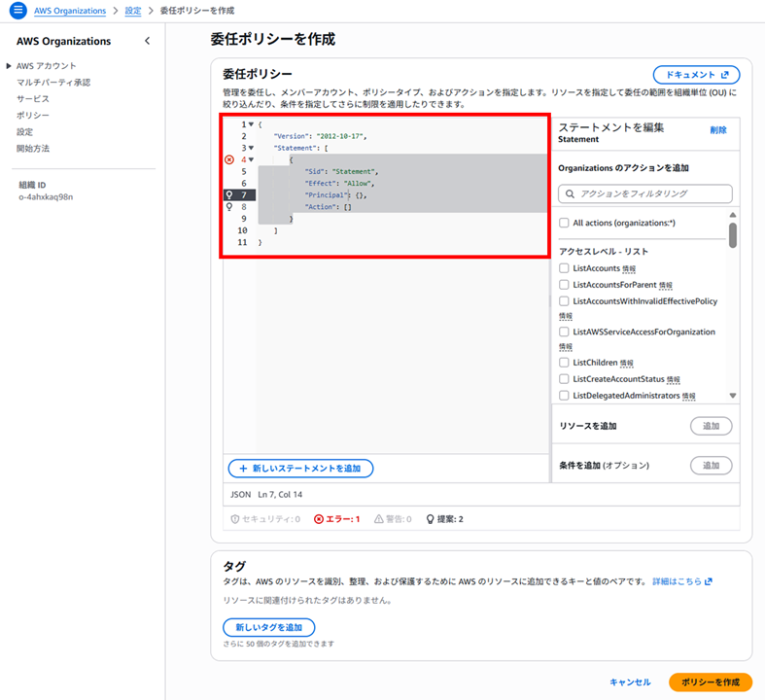
Task: Click the search icon in action filter
Action: pyautogui.click(x=570, y=193)
